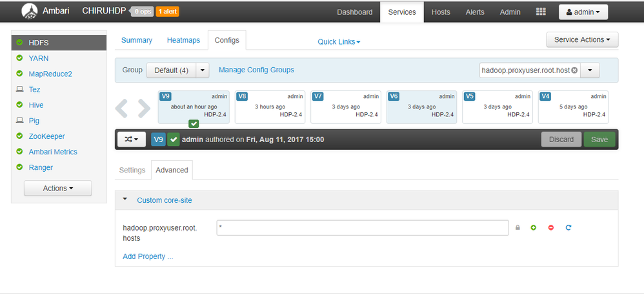Viewport: 644px width, 299px height.
Task: Open the Services menu
Action: click(x=401, y=12)
